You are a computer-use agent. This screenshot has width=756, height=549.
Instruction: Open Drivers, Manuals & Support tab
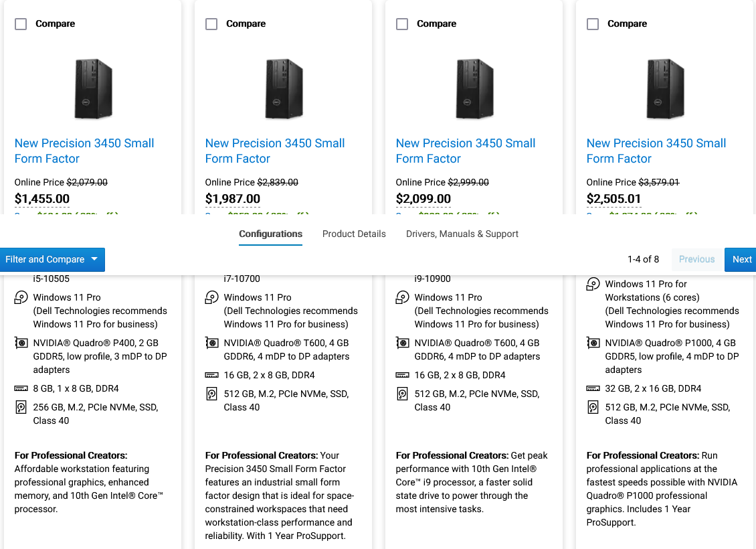coord(462,234)
